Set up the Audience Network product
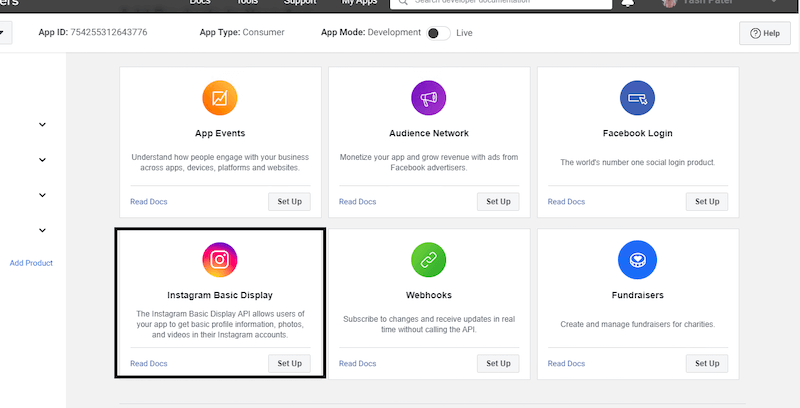This screenshot has height=408, width=800. click(x=498, y=201)
